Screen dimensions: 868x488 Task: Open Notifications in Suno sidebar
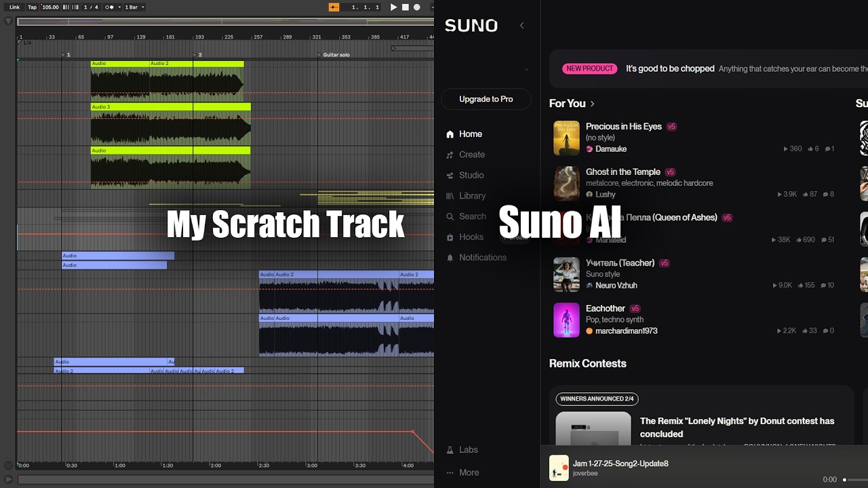point(477,258)
